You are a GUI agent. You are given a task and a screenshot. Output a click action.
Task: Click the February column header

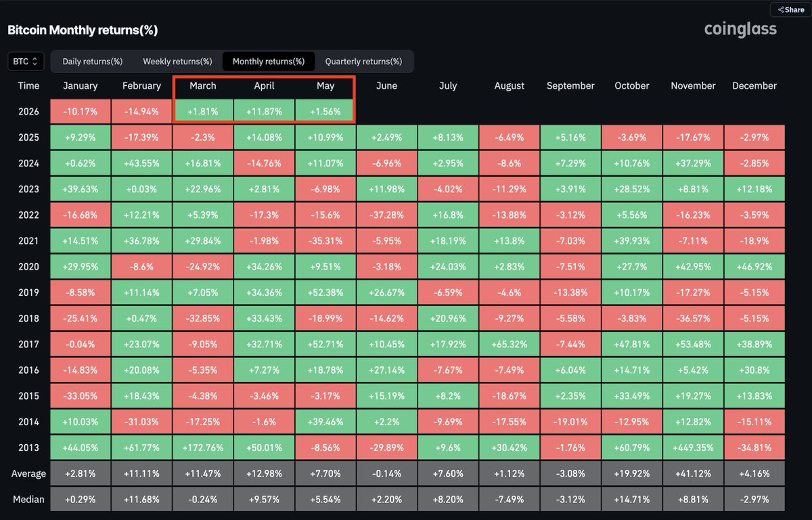tap(141, 86)
